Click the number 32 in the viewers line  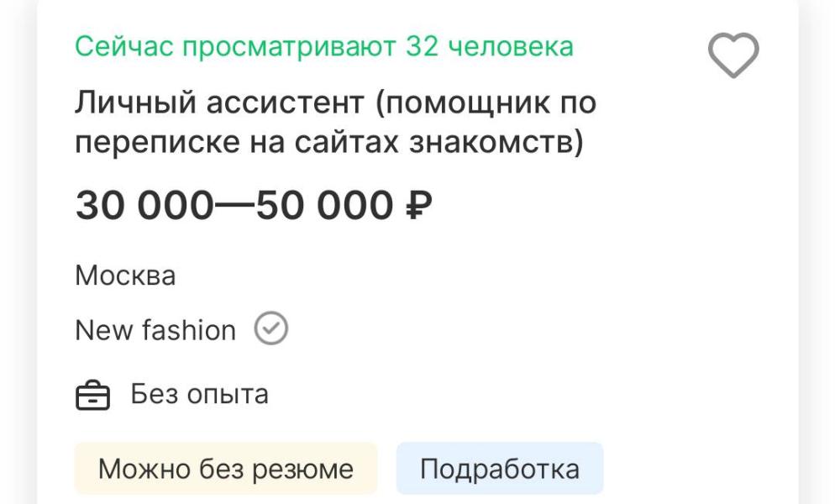pos(423,46)
